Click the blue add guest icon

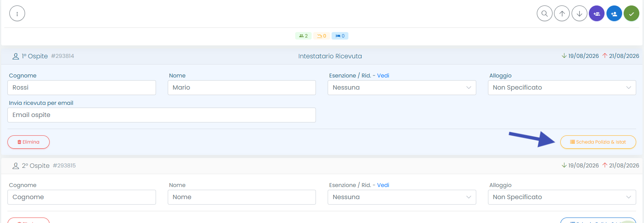[x=614, y=13]
